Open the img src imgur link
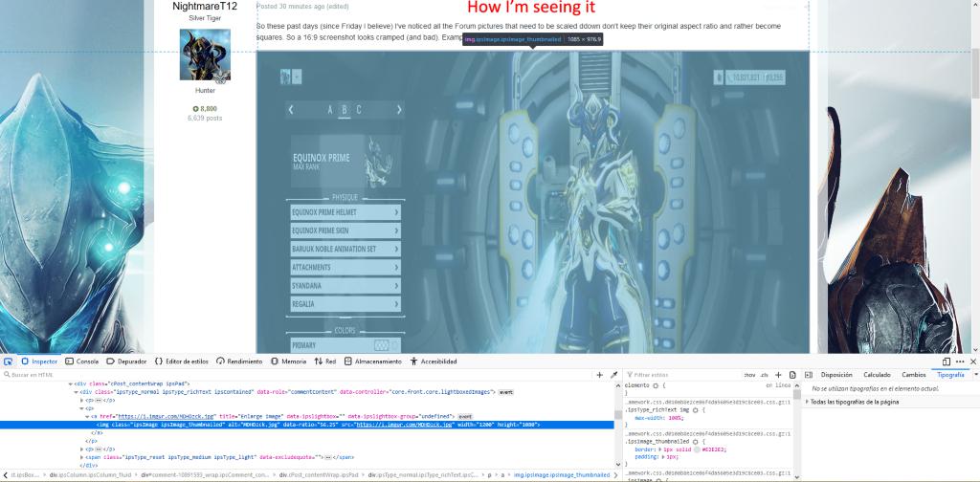 pos(404,425)
